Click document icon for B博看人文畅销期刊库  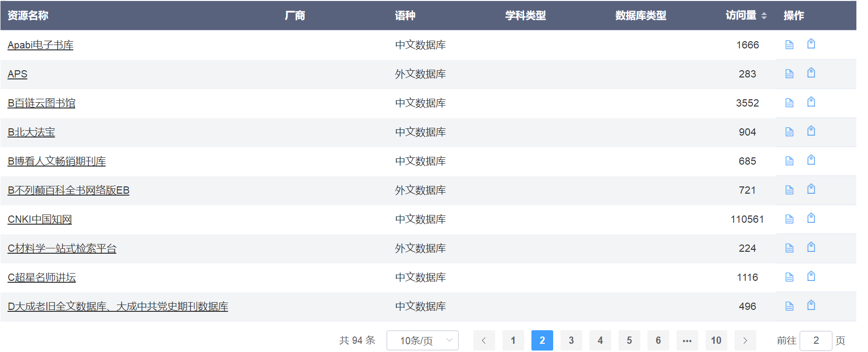click(x=789, y=161)
